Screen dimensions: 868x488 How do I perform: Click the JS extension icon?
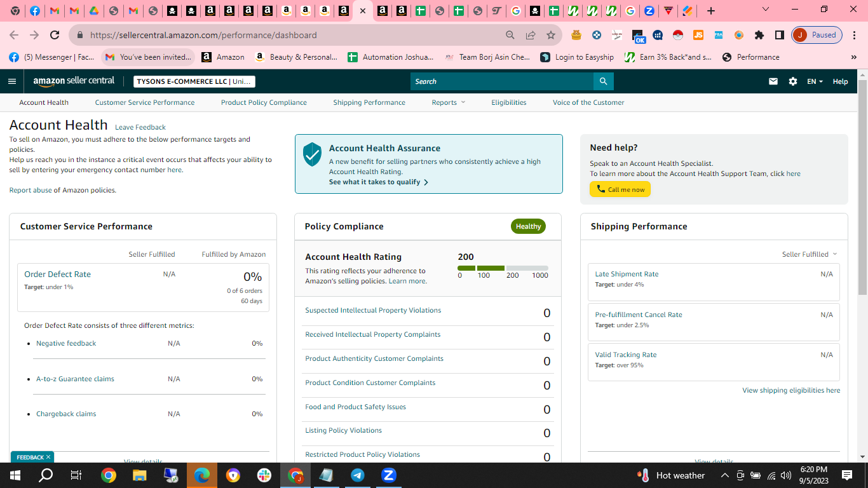click(698, 35)
